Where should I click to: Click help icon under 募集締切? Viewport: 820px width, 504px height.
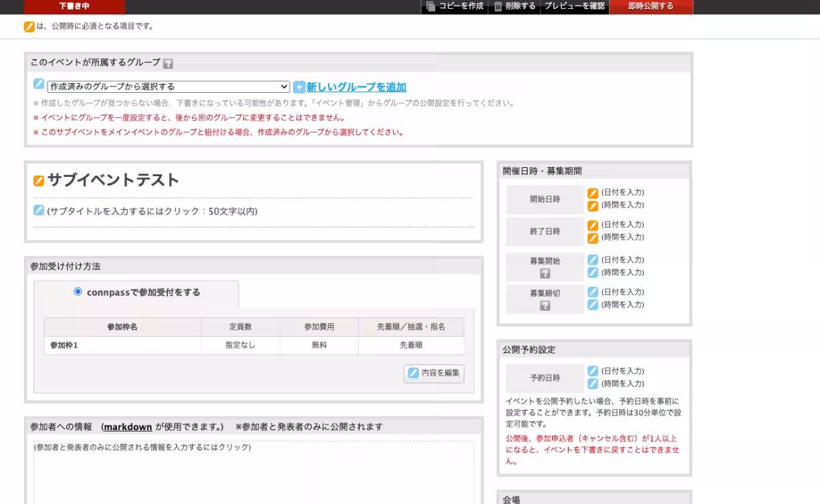[545, 305]
